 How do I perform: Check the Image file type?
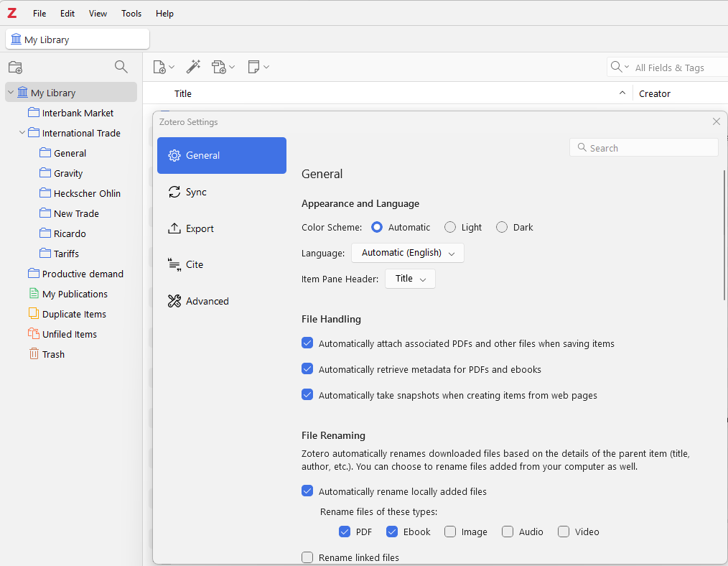(450, 532)
